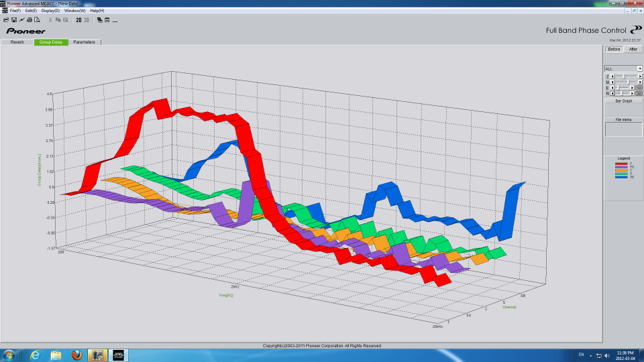Click the R slider right arrow
644x362 pixels.
click(632, 94)
